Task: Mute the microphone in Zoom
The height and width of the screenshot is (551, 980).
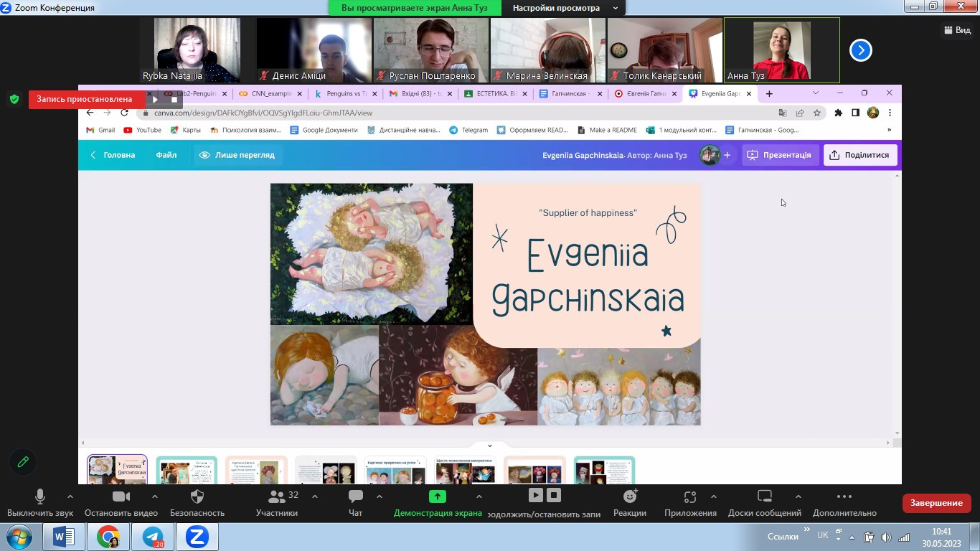Action: click(40, 496)
